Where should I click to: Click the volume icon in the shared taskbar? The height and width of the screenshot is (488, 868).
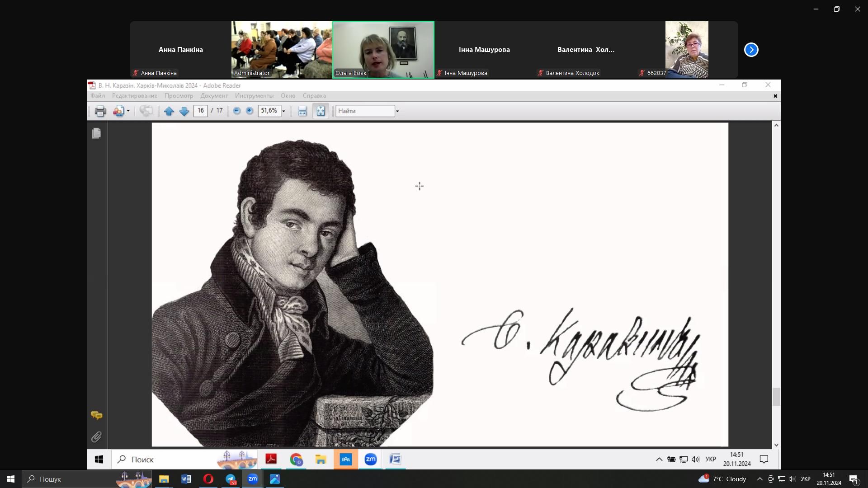pos(695,460)
